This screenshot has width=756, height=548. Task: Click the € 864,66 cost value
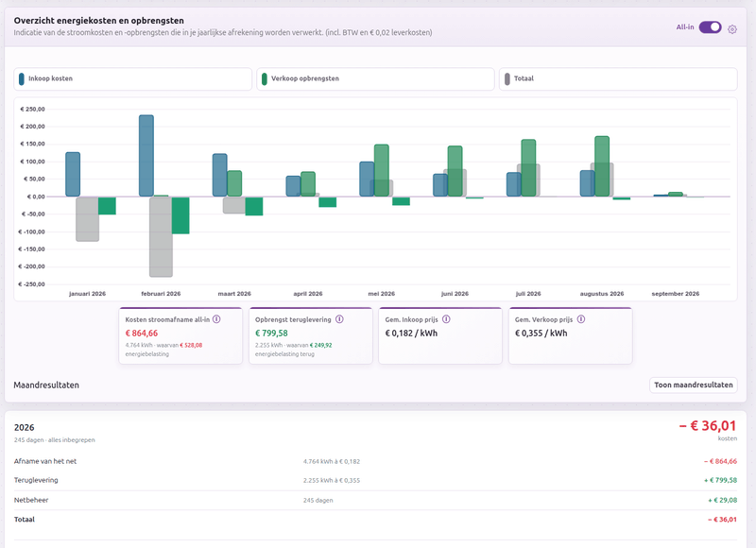click(141, 333)
